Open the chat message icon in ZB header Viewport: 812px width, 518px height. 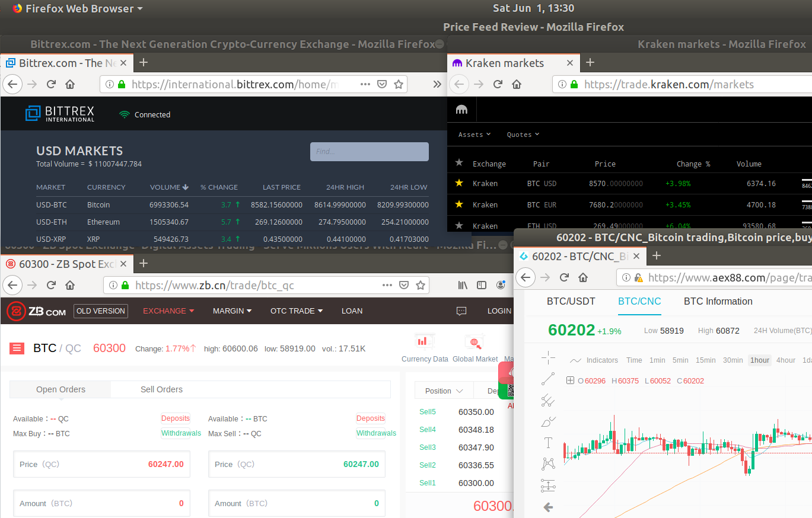461,311
